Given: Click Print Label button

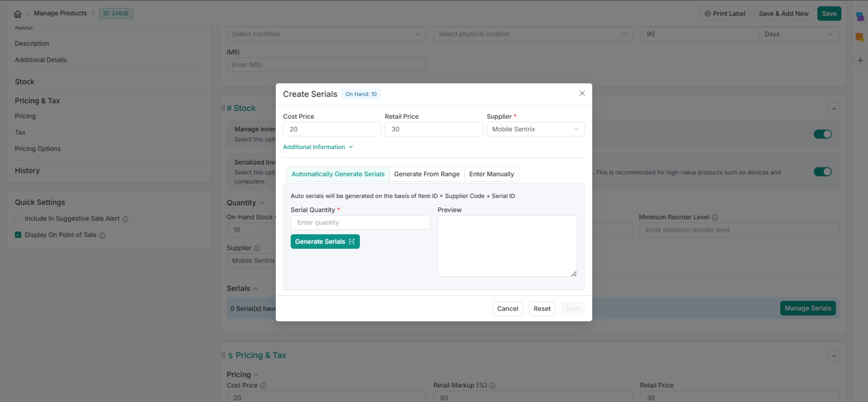Looking at the screenshot, I should coord(724,13).
